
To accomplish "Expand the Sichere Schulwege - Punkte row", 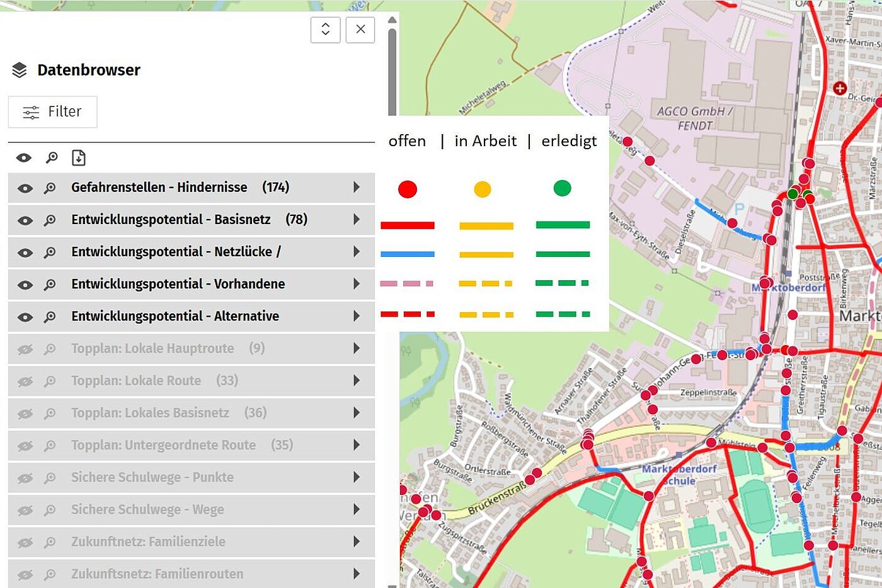I will tap(357, 477).
